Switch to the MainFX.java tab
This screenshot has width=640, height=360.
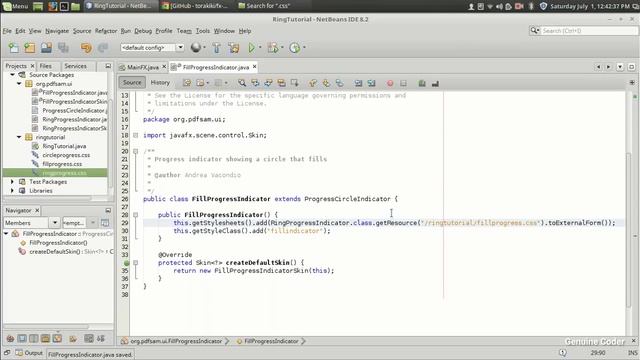(142, 67)
